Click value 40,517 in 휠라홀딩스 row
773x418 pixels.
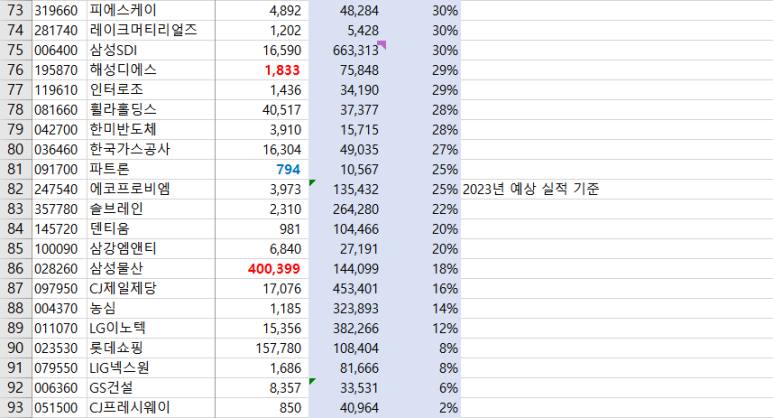click(262, 110)
